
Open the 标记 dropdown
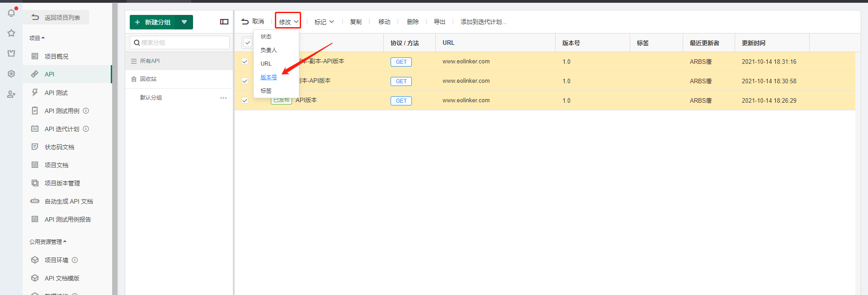(x=324, y=22)
